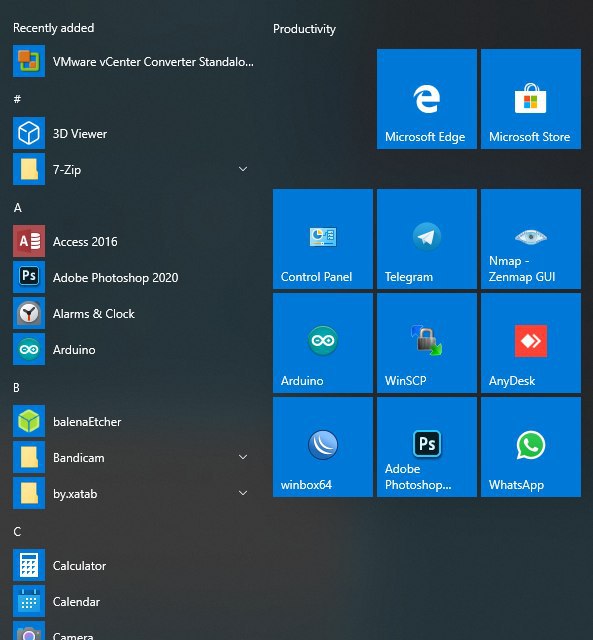Launch the AnyDesk tile
Image resolution: width=593 pixels, height=640 pixels.
click(531, 343)
